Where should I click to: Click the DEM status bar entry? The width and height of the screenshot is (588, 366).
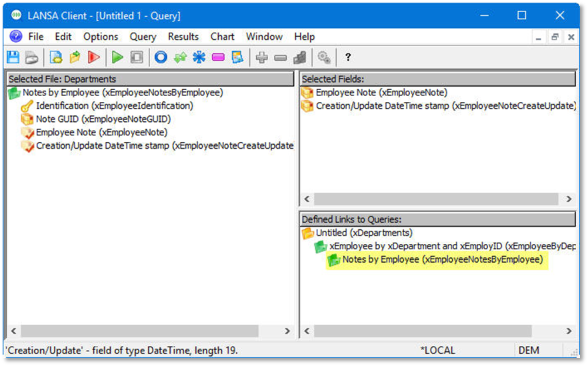click(x=529, y=351)
